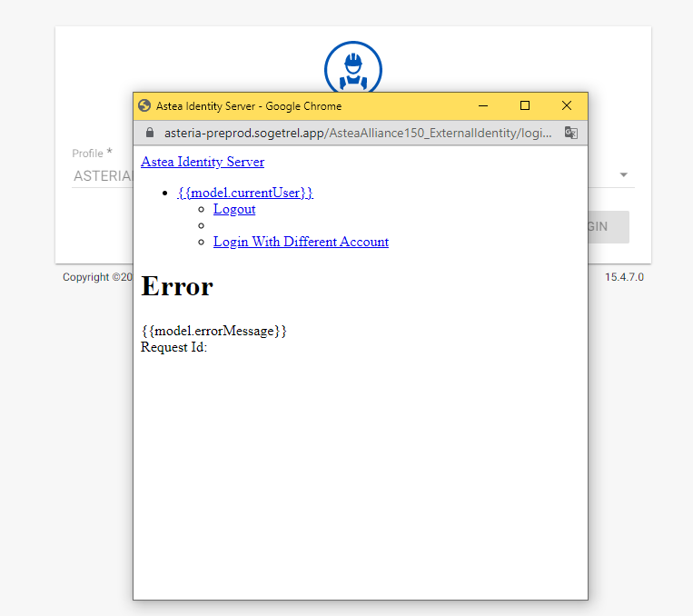Image resolution: width=693 pixels, height=616 pixels.
Task: Click the globe icon in popup title bar
Action: [144, 106]
